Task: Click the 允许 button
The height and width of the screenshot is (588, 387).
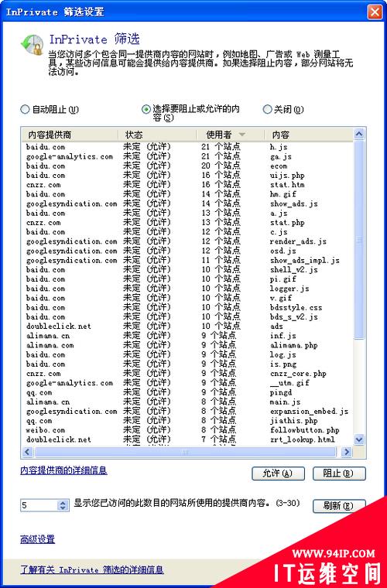Action: [x=278, y=473]
